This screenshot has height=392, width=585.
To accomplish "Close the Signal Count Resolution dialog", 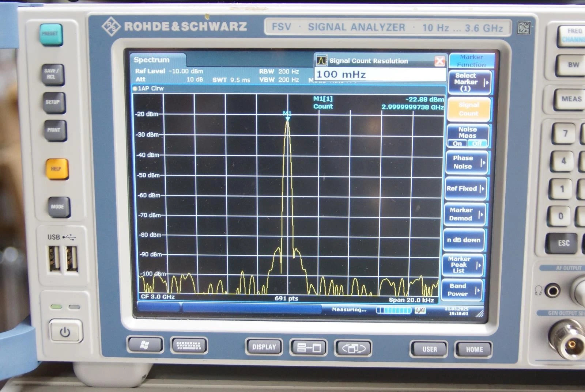I will click(440, 61).
